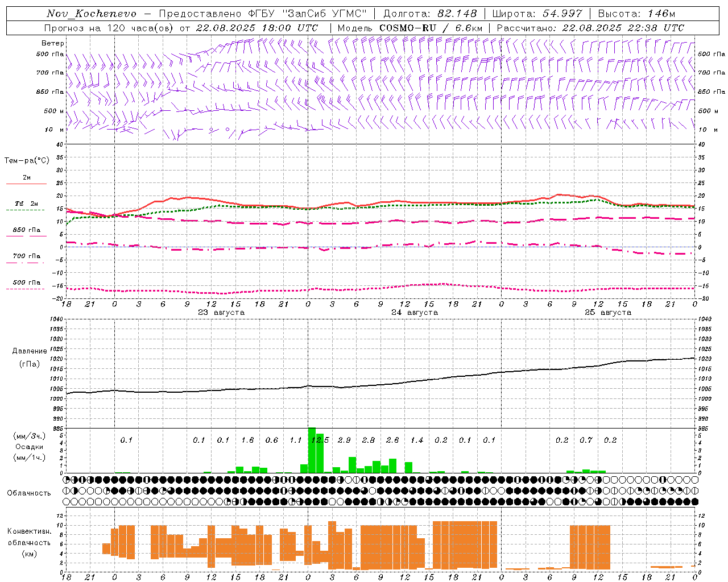Click the "Облачность" cloud cover label
This screenshot has width=728, height=582.
coord(29,493)
